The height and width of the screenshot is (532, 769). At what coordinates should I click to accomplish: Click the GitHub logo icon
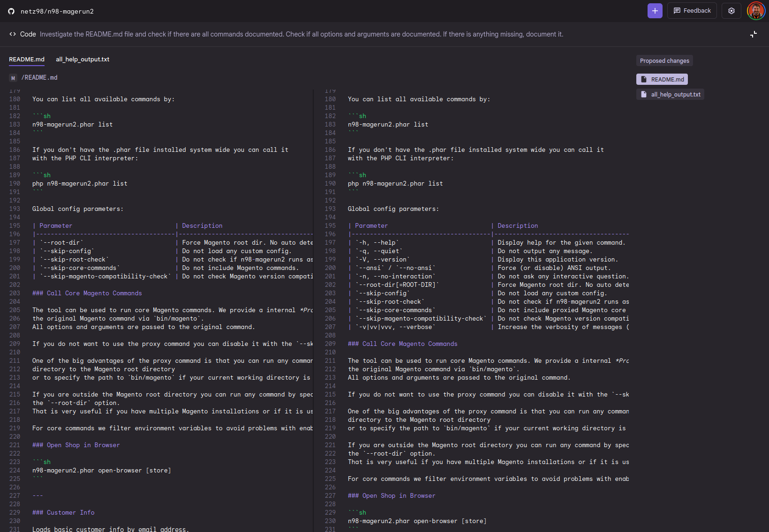pyautogui.click(x=11, y=11)
